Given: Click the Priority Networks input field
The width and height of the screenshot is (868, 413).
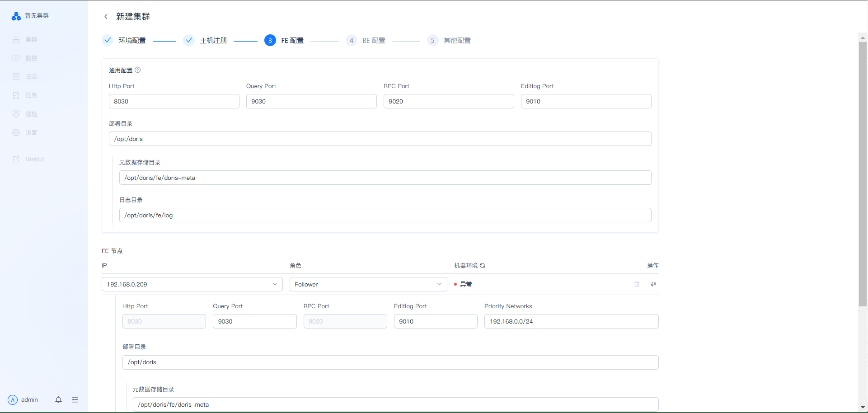Looking at the screenshot, I should pos(571,321).
